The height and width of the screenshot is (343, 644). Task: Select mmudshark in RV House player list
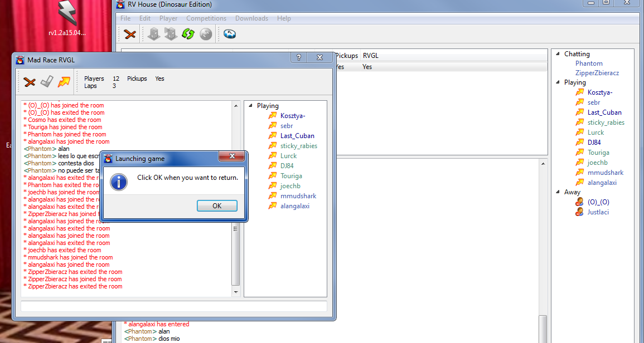pyautogui.click(x=606, y=173)
